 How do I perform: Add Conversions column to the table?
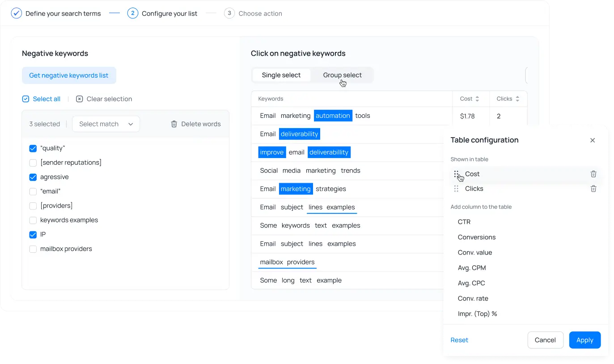click(477, 237)
